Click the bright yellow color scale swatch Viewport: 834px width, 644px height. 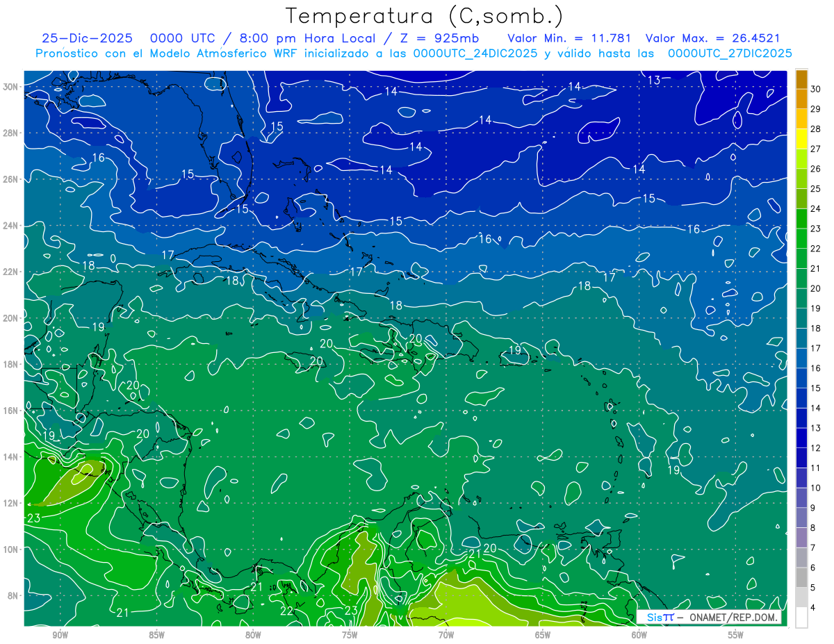coord(801,138)
